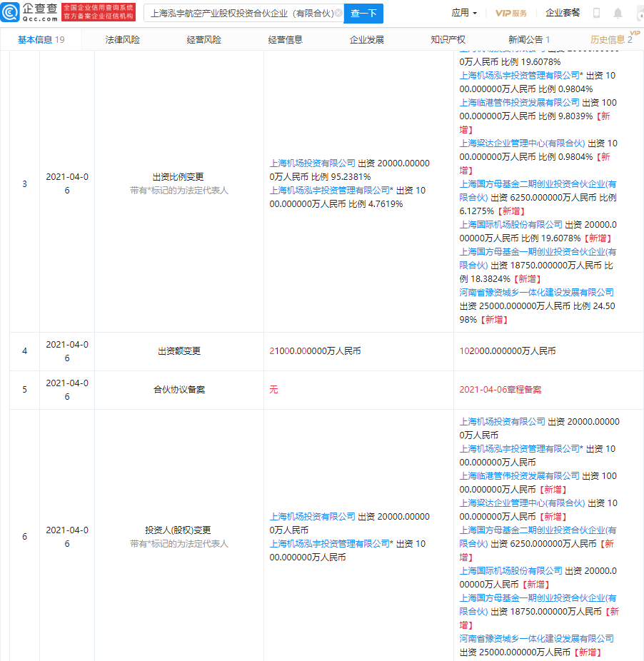Select 合伙协议备案 cell in row 5
Image resolution: width=644 pixels, height=661 pixels.
(x=179, y=390)
